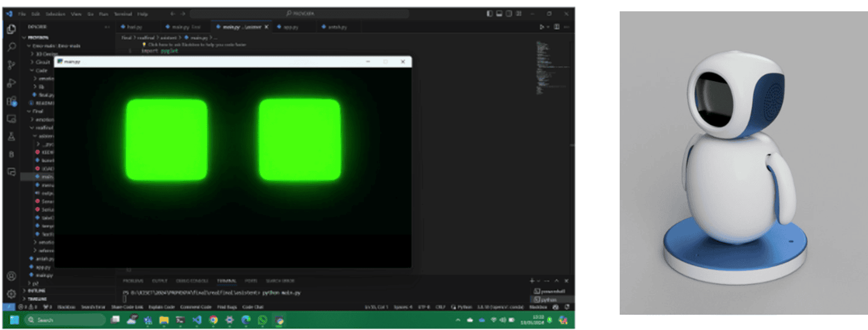This screenshot has width=868, height=330.
Task: Toggle the secondary sidebar layout button
Action: [508, 13]
